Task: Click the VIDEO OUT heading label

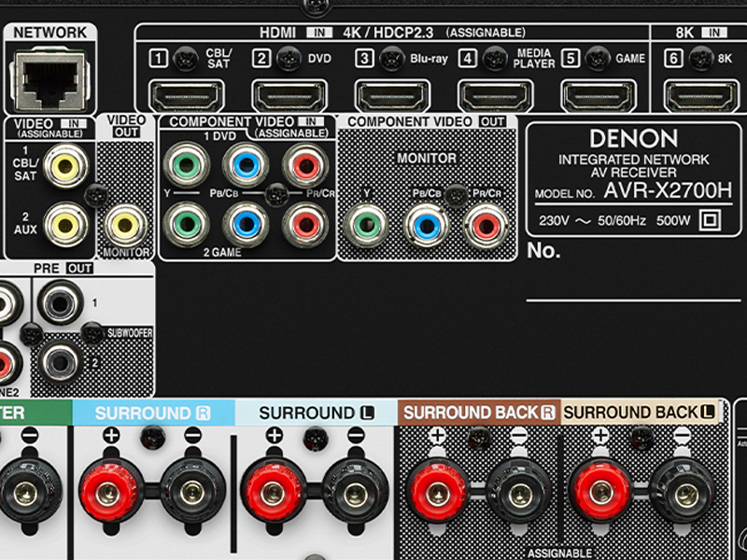Action: pos(126,126)
